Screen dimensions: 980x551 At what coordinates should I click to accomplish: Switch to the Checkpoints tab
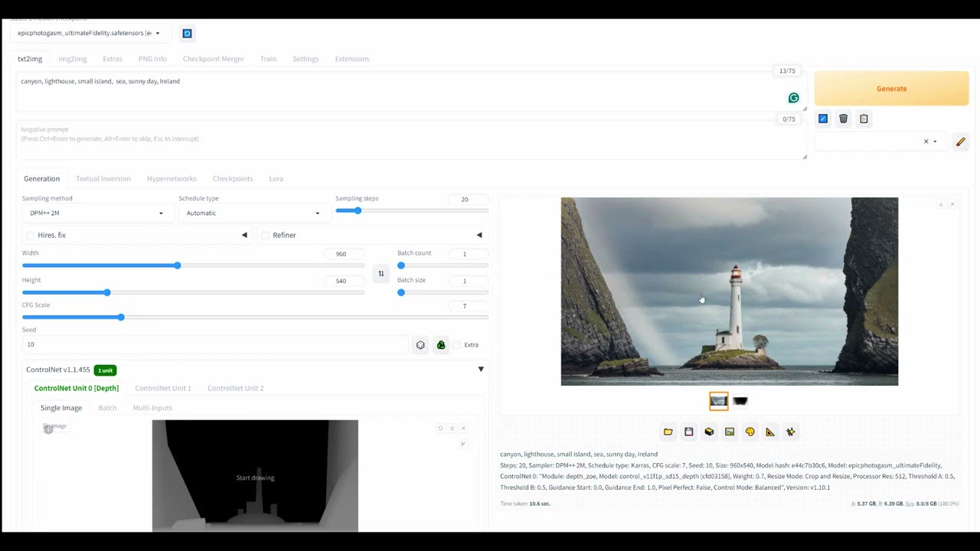click(233, 178)
